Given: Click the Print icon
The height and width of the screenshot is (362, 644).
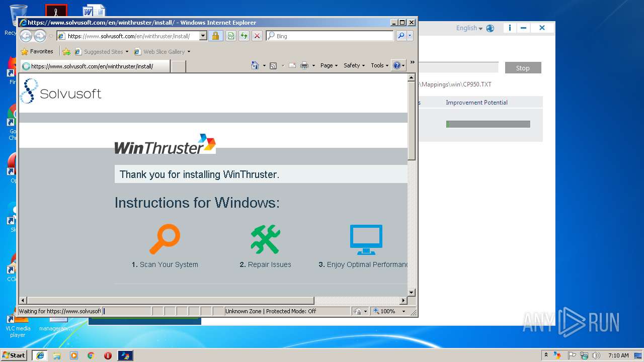Looking at the screenshot, I should (x=304, y=65).
